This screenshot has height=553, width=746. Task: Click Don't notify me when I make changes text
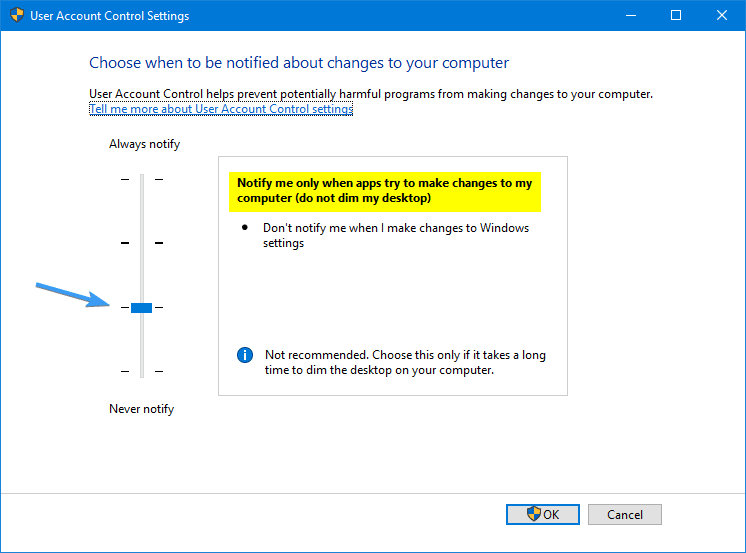[x=396, y=236]
